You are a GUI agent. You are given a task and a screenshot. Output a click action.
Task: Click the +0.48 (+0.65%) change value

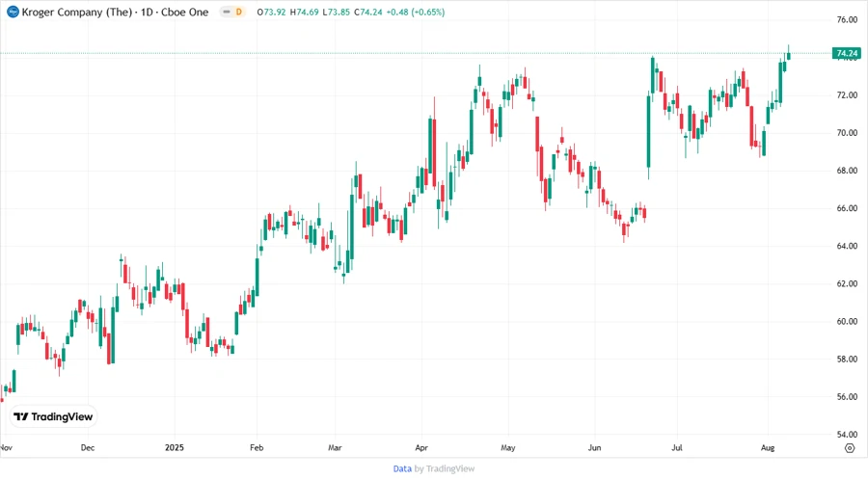(x=416, y=12)
